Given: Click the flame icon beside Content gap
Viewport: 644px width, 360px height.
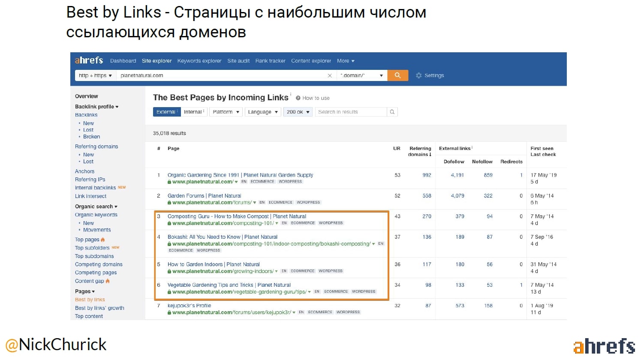Looking at the screenshot, I should pos(108,281).
